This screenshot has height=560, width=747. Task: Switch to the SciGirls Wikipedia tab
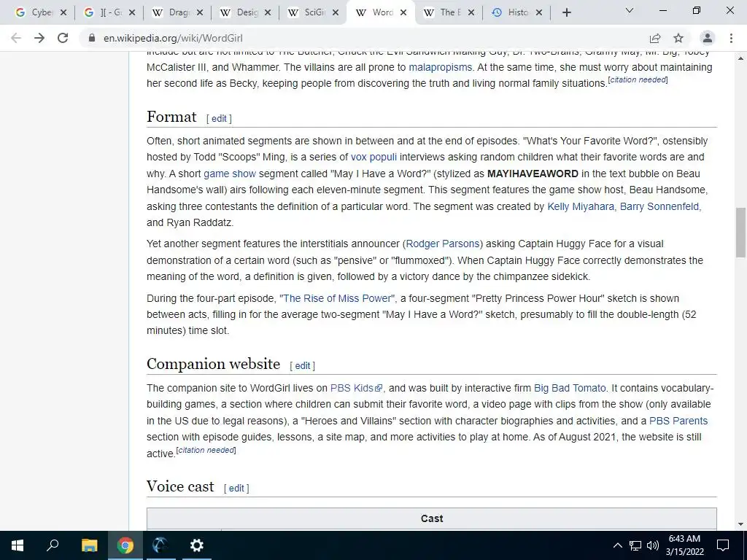(308, 13)
